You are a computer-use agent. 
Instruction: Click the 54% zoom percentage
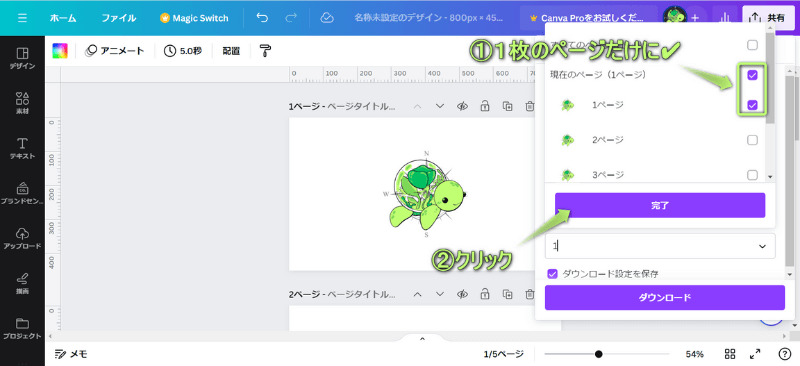point(694,354)
